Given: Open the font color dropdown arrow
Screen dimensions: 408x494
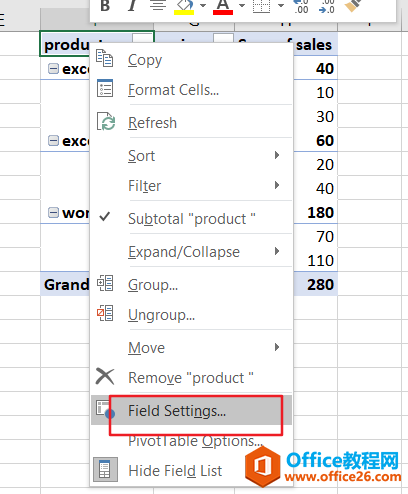Looking at the screenshot, I should pos(242,5).
